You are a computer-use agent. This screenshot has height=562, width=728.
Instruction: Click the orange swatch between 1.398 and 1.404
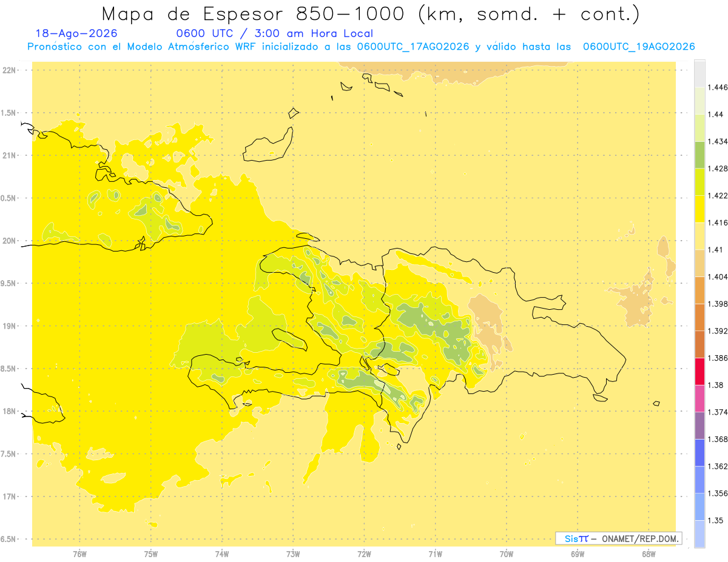coord(699,290)
